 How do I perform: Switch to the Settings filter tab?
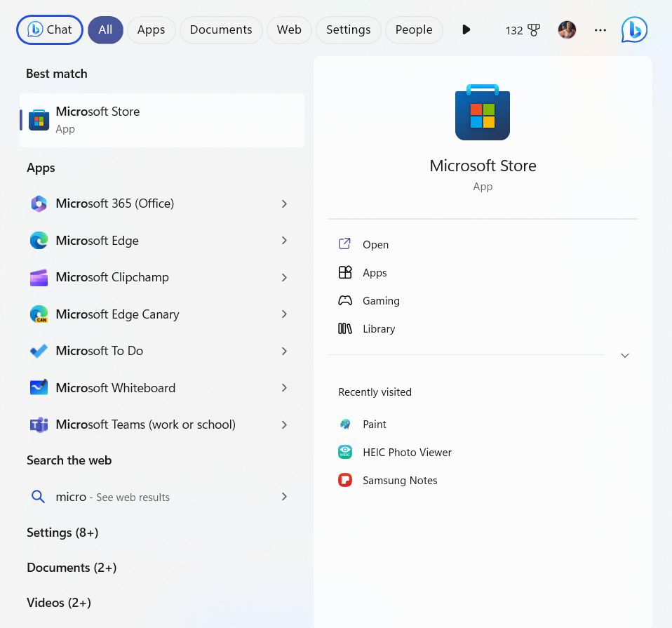point(348,29)
